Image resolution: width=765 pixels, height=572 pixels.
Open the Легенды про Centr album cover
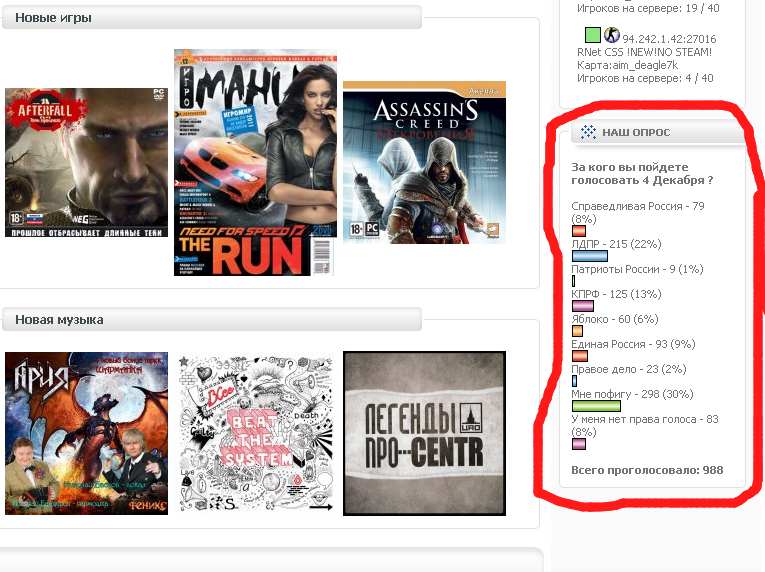pyautogui.click(x=424, y=433)
